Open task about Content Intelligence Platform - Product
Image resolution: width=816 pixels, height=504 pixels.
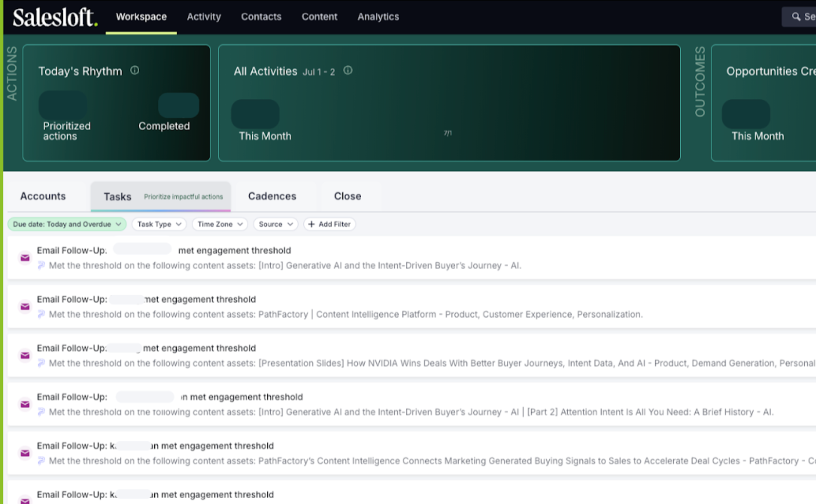(x=411, y=306)
